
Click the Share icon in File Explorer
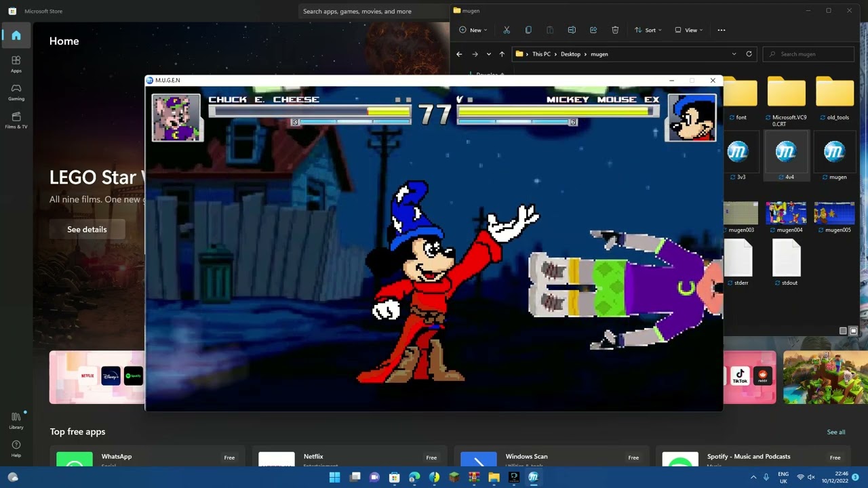click(x=593, y=30)
